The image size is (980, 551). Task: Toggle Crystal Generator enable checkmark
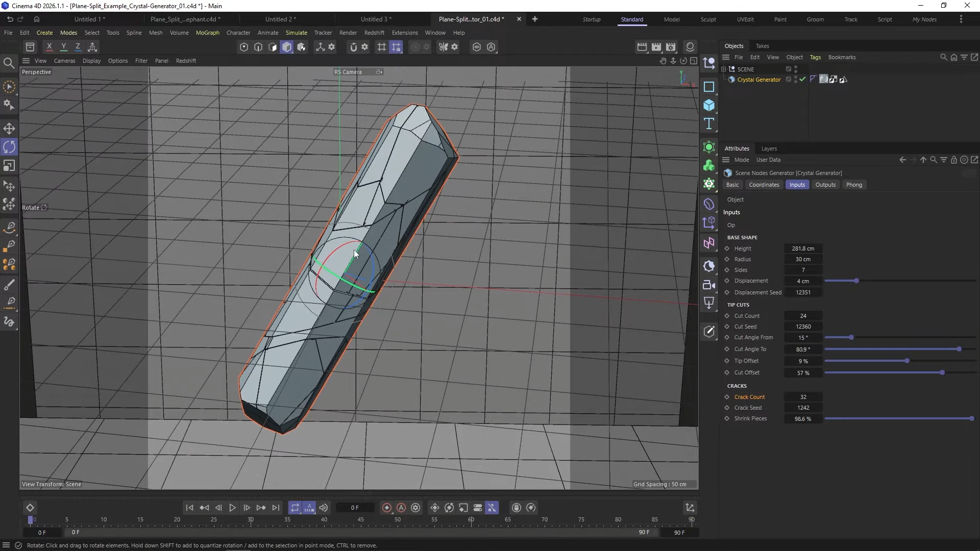pos(802,80)
